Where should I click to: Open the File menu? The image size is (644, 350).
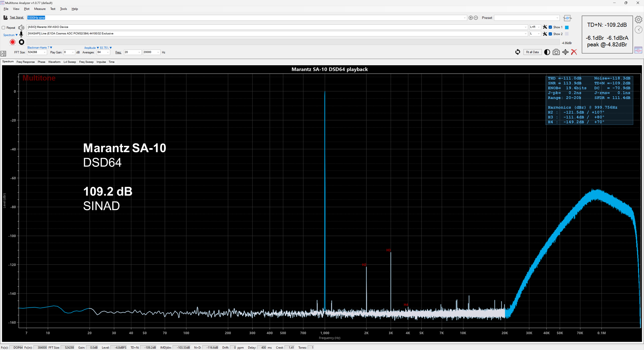click(x=6, y=9)
